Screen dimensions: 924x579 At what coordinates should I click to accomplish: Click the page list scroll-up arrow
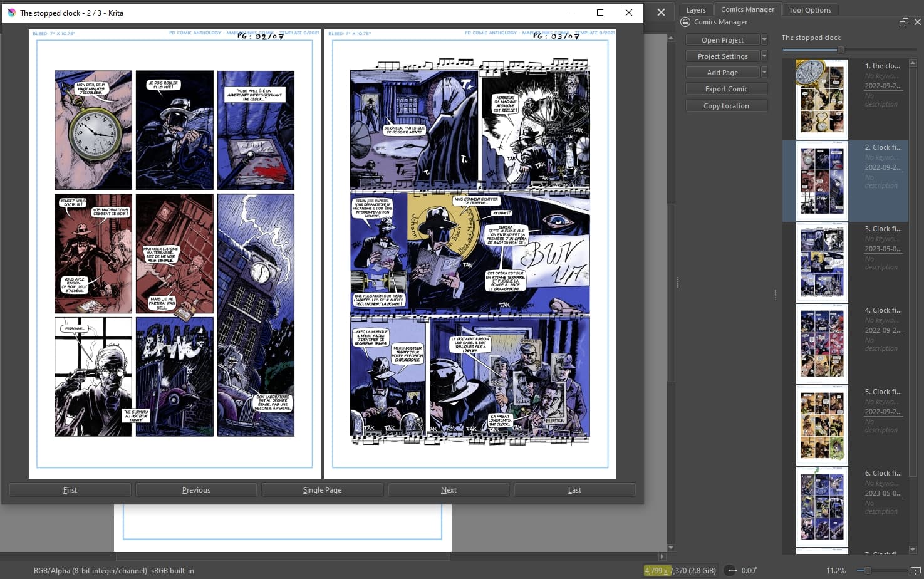point(913,63)
